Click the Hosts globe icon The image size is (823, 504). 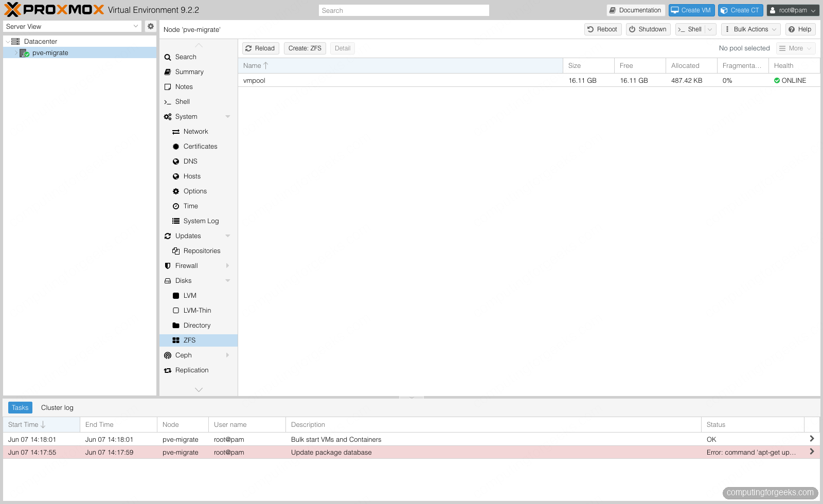[x=176, y=176]
